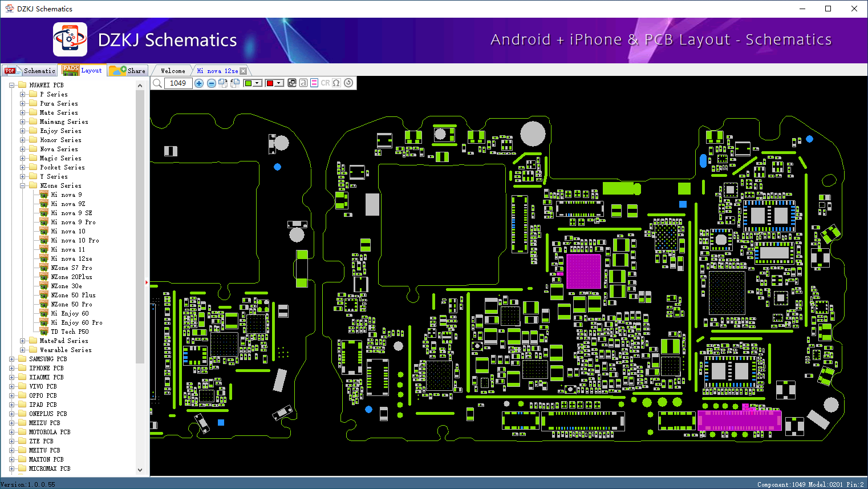Click the rotate page left icon
Screen dimensions: 868x489
[235, 83]
